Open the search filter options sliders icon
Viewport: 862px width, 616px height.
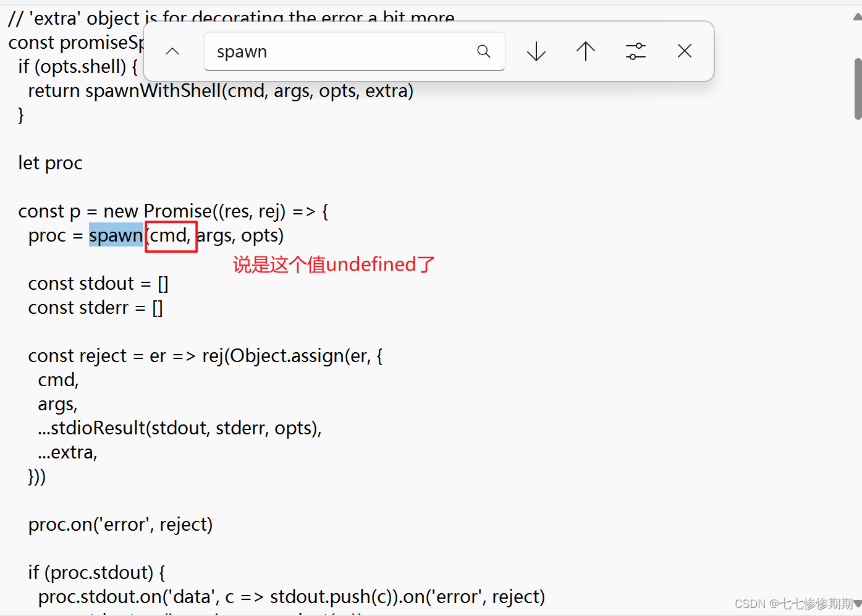tap(636, 51)
